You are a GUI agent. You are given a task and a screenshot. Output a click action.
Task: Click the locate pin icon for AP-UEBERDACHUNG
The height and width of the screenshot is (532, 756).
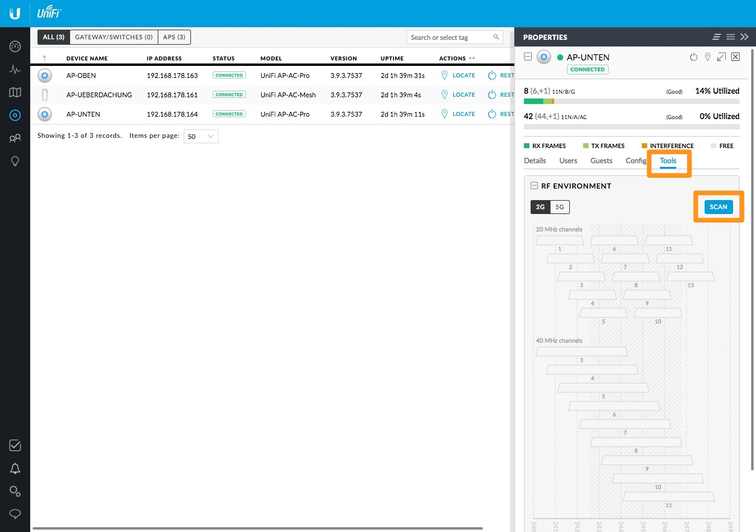point(445,95)
